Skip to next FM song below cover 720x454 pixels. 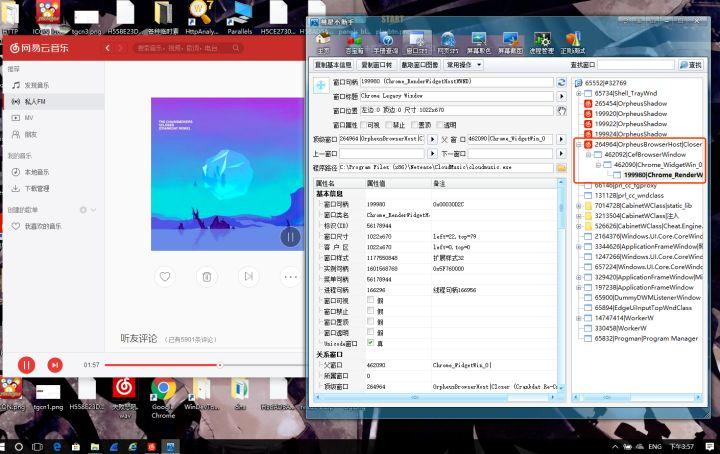[248, 276]
